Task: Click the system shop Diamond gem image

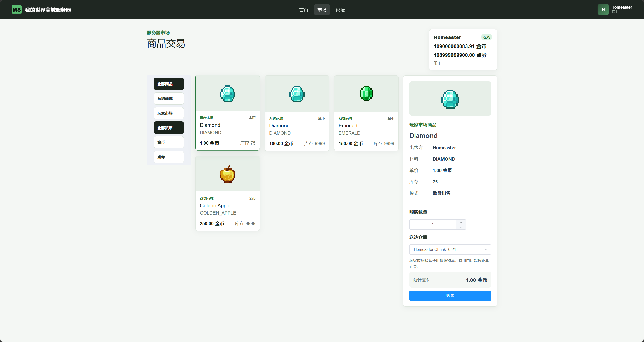Action: coord(297,94)
